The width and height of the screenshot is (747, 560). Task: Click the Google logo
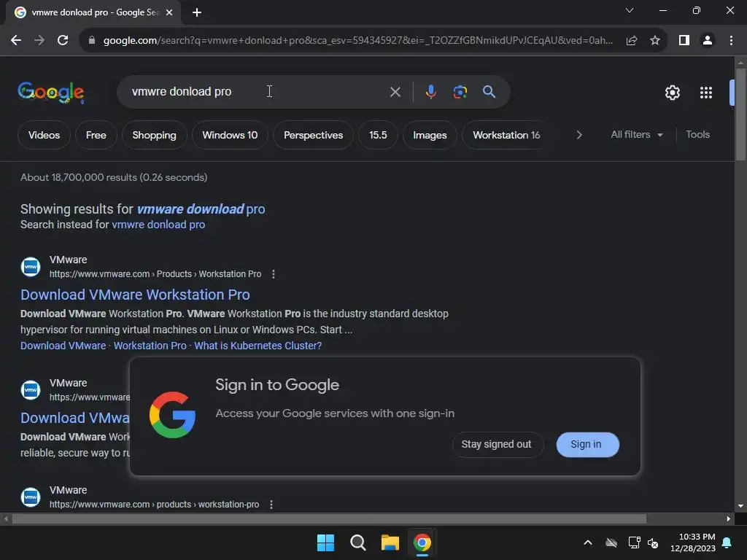click(51, 92)
